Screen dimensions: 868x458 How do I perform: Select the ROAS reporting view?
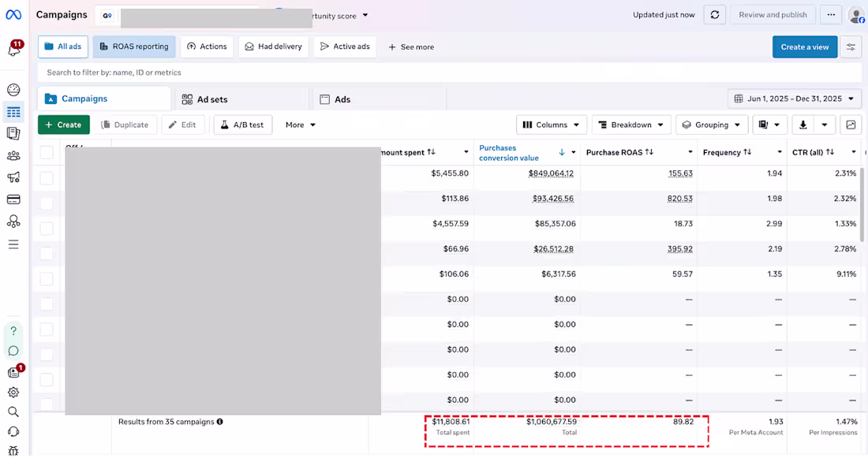point(134,47)
